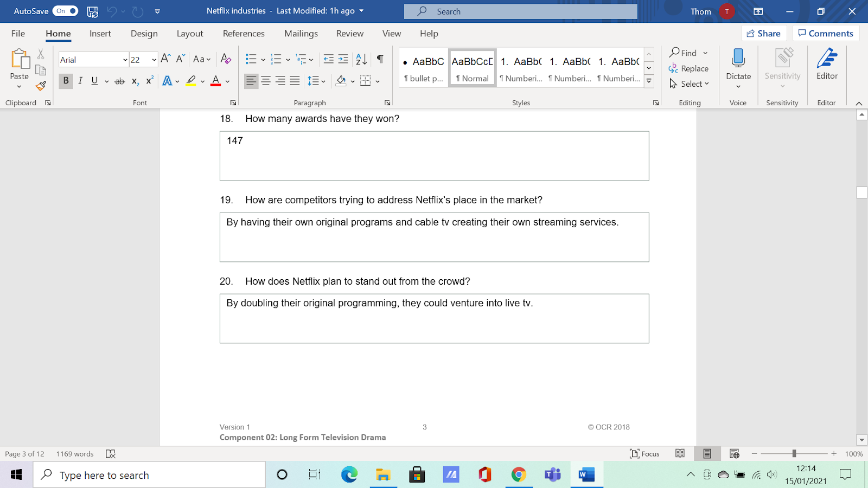The height and width of the screenshot is (488, 868).
Task: Increase paragraph indent
Action: [343, 59]
